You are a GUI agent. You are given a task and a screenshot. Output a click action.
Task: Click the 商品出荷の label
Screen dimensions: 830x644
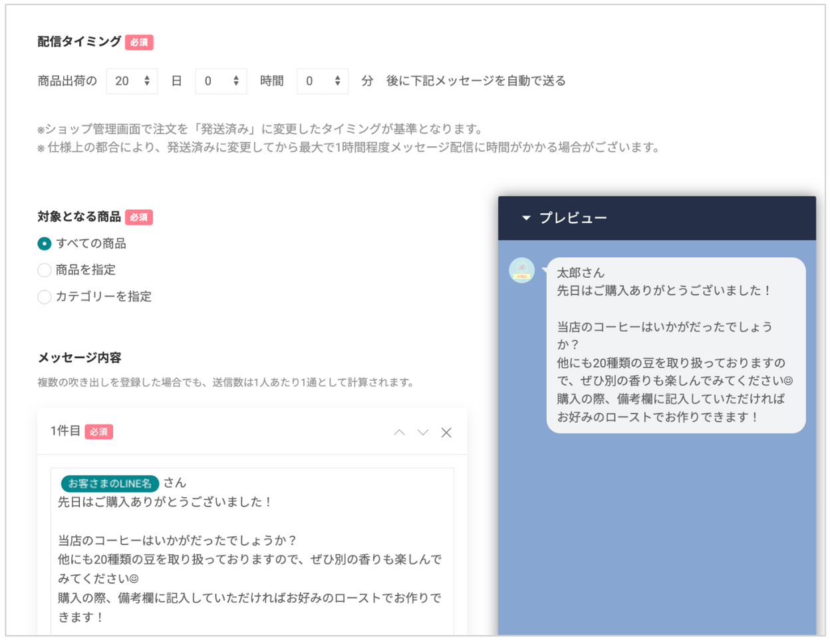(67, 81)
